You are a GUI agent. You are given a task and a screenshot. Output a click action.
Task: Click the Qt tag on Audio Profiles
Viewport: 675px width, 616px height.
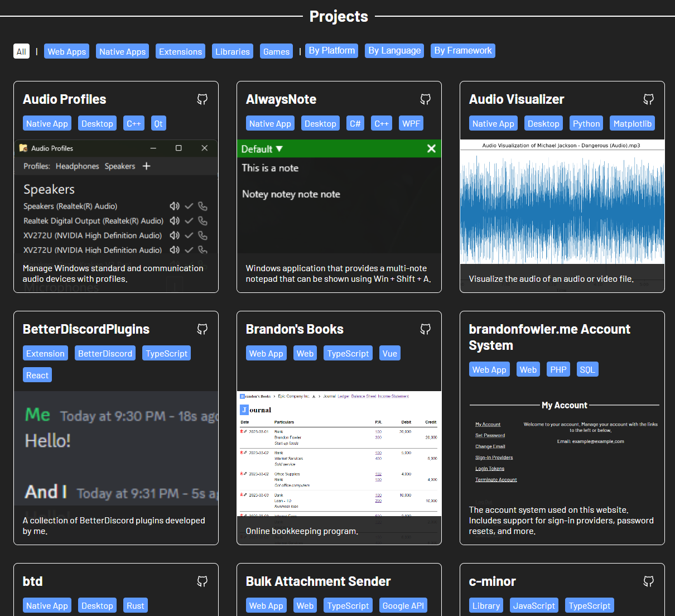pyautogui.click(x=158, y=123)
